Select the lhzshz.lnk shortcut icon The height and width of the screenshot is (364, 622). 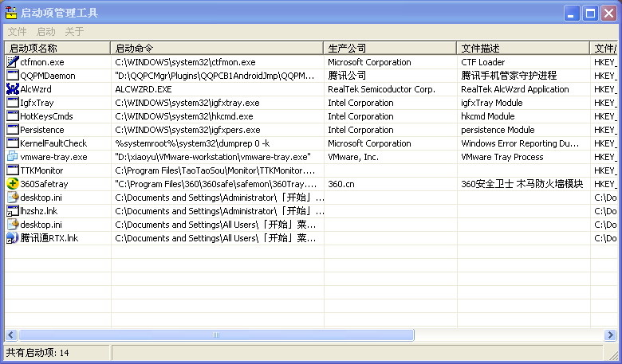pos(13,211)
